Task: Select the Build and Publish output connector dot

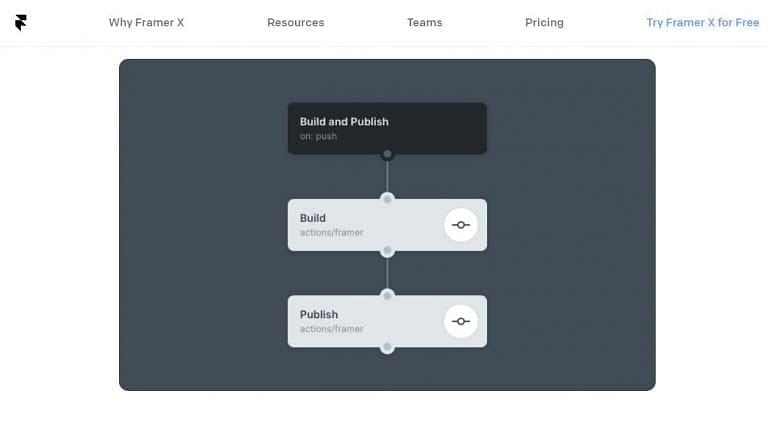Action: click(x=387, y=155)
